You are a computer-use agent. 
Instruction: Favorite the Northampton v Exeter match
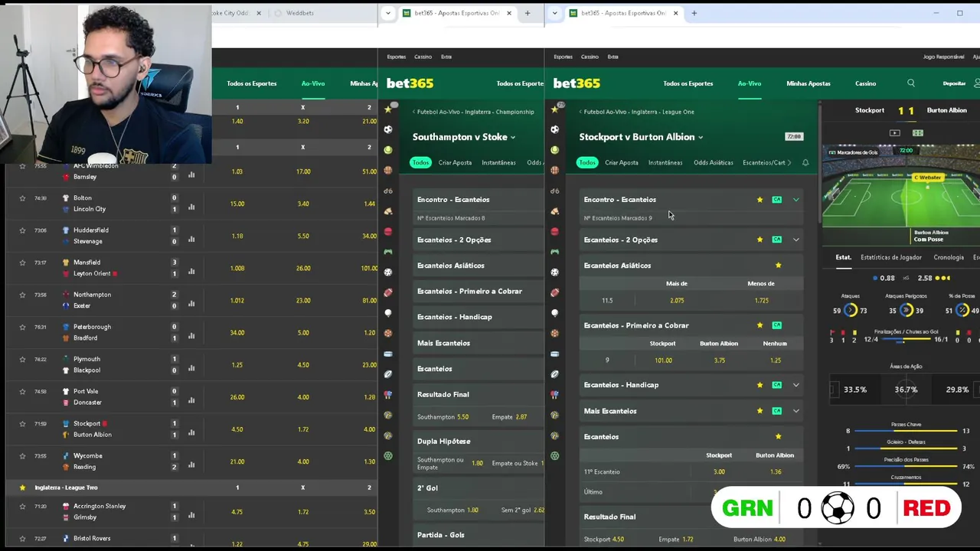tap(22, 295)
